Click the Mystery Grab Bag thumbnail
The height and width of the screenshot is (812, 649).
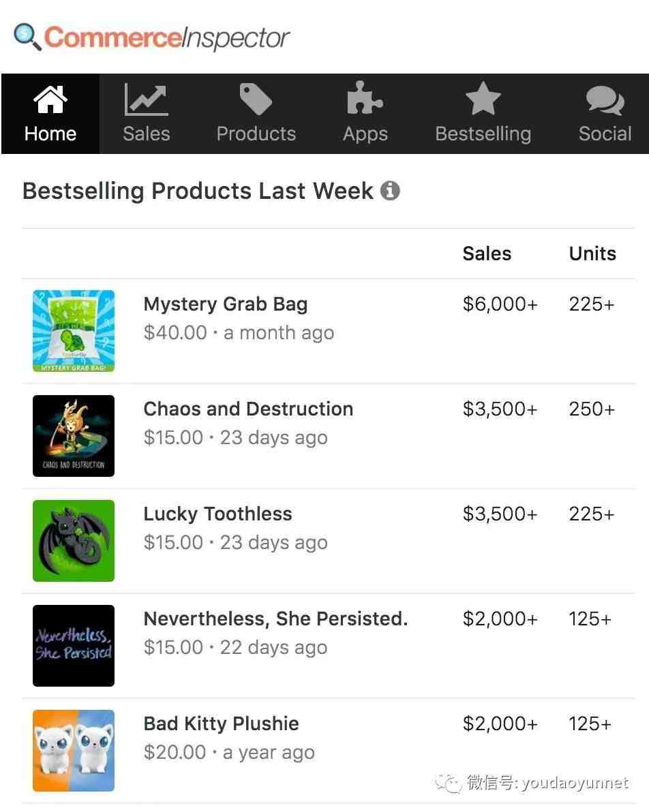coord(74,331)
